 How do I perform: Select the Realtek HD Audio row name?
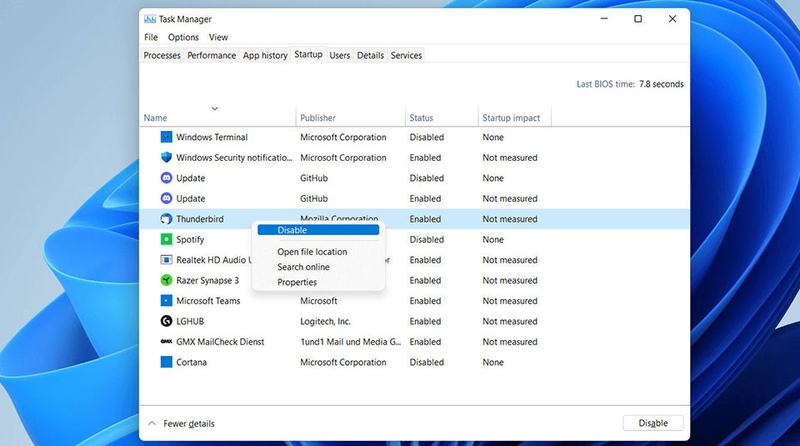tap(214, 260)
